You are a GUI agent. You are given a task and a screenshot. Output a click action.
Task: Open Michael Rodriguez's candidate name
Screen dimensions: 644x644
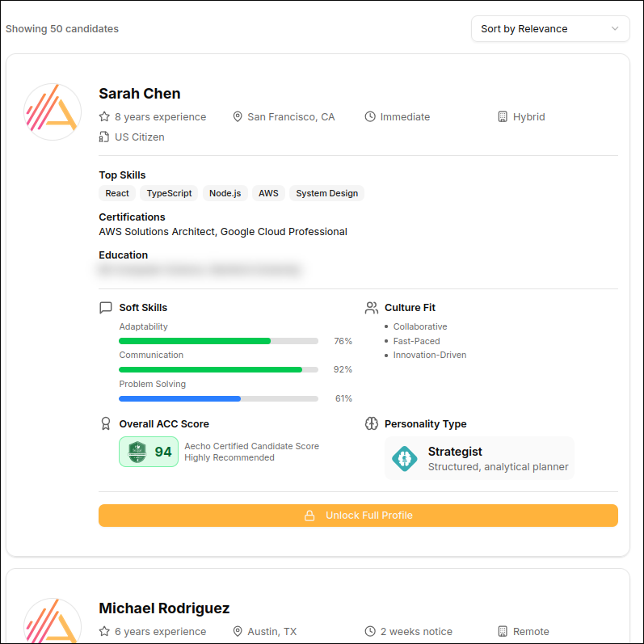(x=164, y=608)
